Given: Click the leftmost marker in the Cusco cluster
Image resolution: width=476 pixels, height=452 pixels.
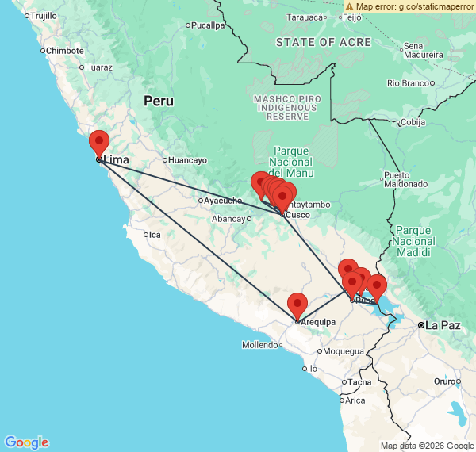Looking at the screenshot, I should point(260,184).
